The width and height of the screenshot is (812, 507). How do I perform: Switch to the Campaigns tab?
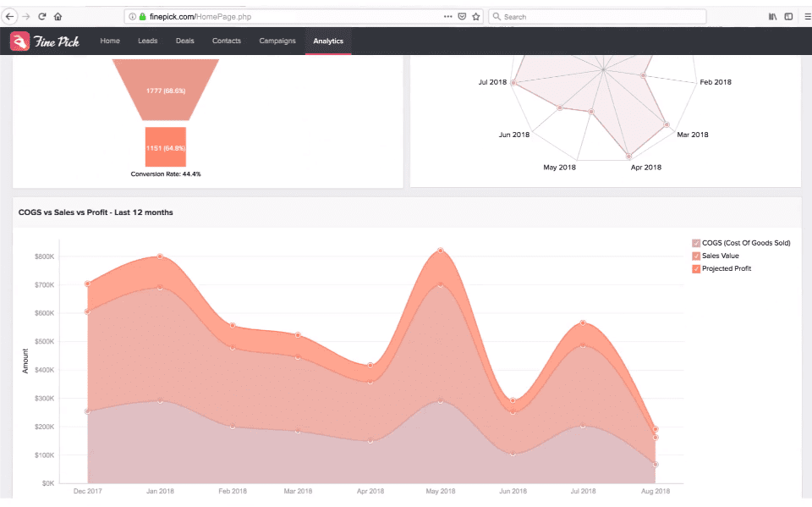pyautogui.click(x=277, y=41)
